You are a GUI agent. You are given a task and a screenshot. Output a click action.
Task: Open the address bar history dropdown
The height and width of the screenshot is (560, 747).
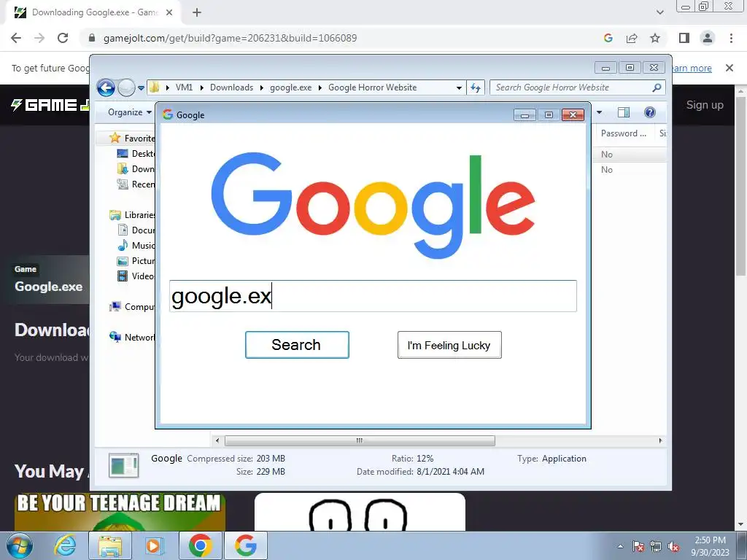point(459,88)
